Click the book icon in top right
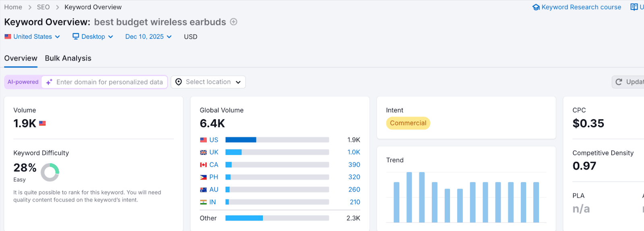The image size is (644, 231). pos(634,7)
